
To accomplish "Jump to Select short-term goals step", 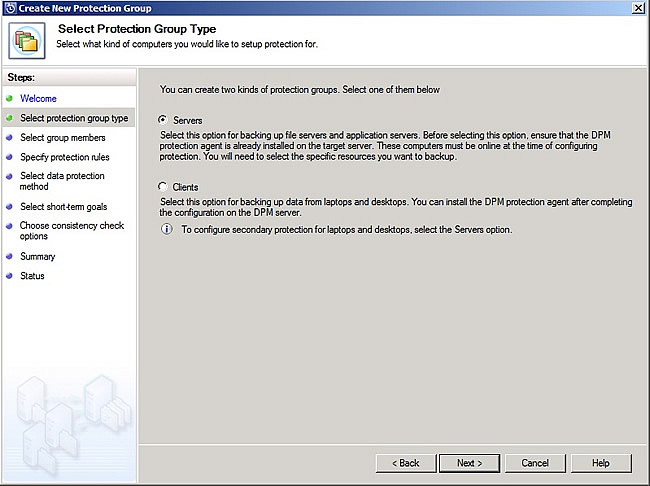I will 63,207.
